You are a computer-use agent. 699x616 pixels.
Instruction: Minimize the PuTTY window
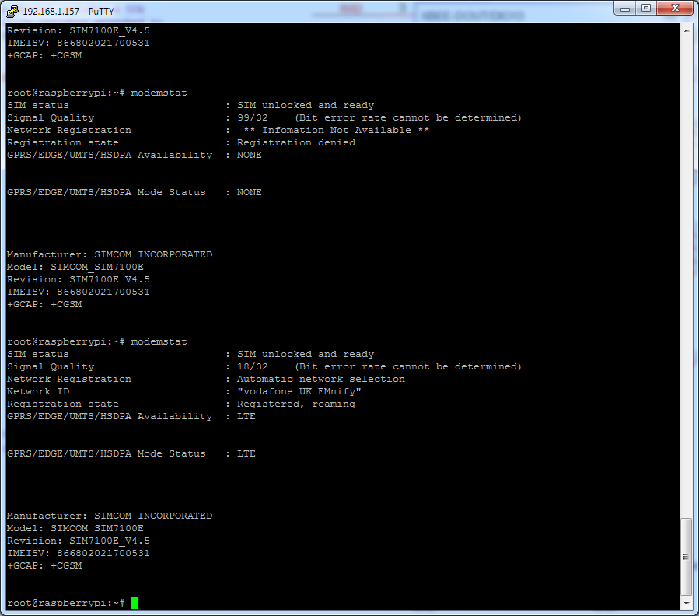point(624,9)
